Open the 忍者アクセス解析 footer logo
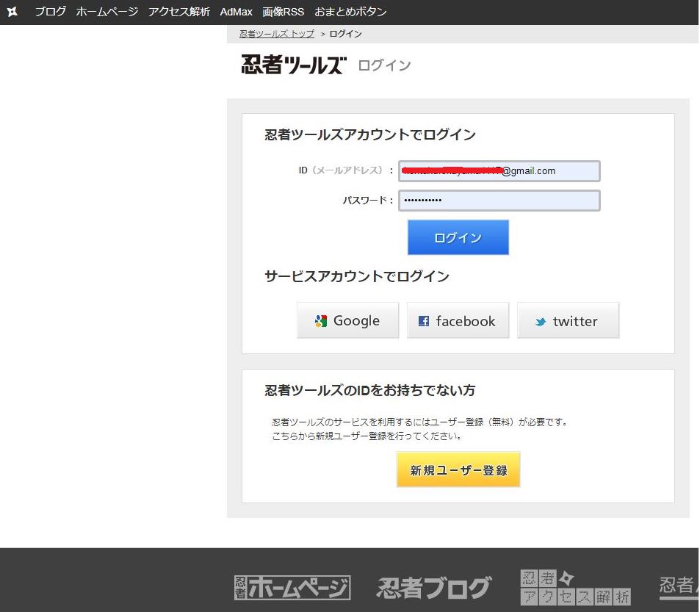The width and height of the screenshot is (700, 612). coord(575,587)
